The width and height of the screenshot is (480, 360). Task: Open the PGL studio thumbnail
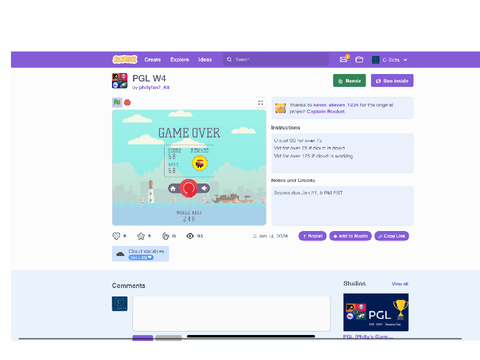point(376,312)
